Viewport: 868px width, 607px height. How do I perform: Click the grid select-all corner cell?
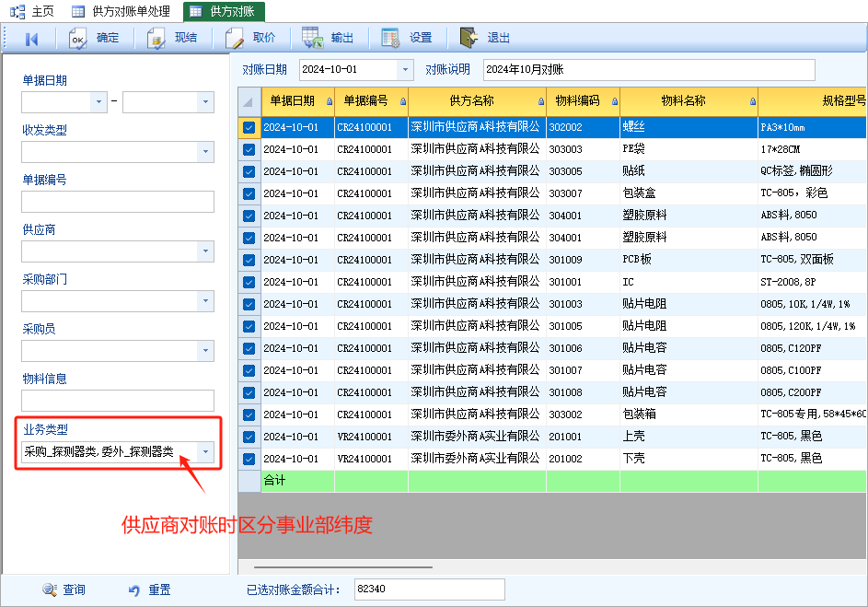coord(249,101)
